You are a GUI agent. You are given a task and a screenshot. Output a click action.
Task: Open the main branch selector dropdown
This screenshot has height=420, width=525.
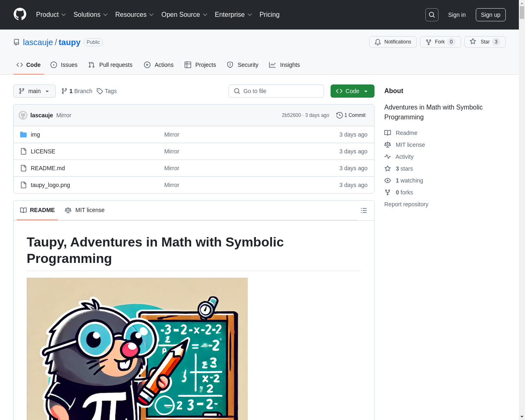pyautogui.click(x=34, y=91)
